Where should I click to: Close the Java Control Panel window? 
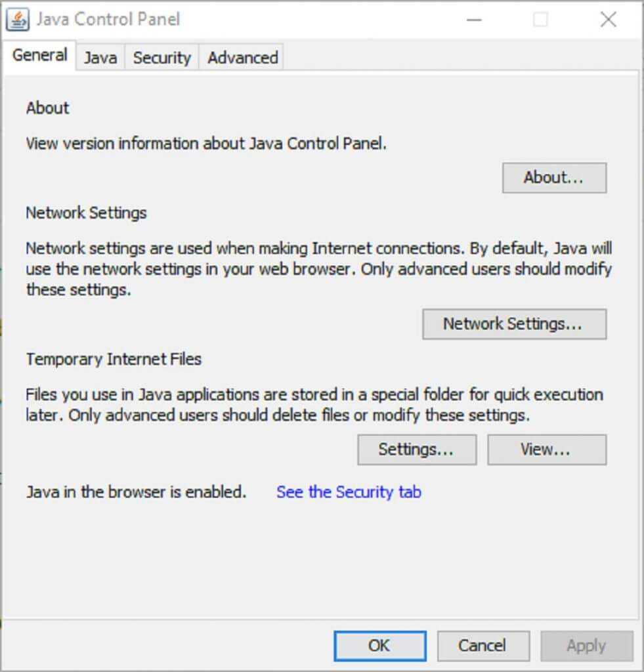[x=608, y=20]
